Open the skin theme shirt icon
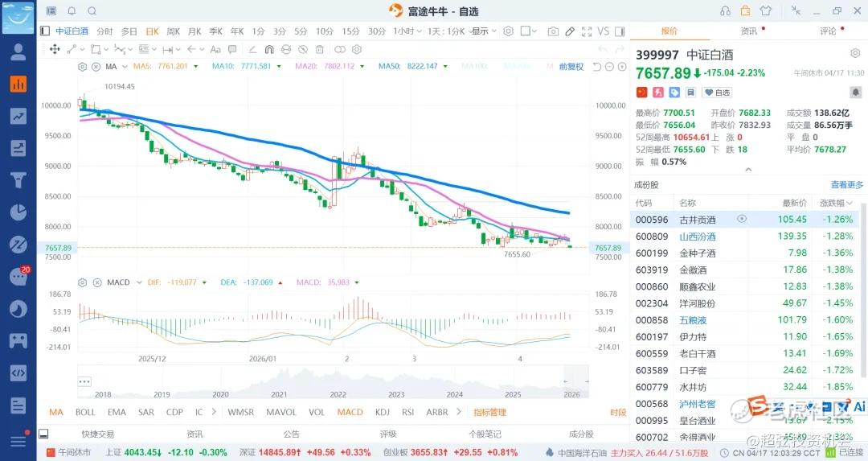The height and width of the screenshot is (461, 868). (x=766, y=10)
